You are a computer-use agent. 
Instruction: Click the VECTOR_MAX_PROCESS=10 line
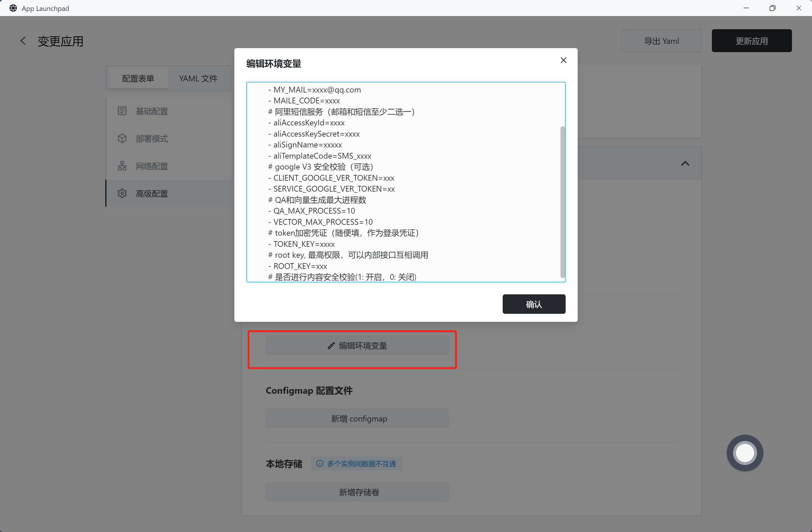tap(320, 222)
